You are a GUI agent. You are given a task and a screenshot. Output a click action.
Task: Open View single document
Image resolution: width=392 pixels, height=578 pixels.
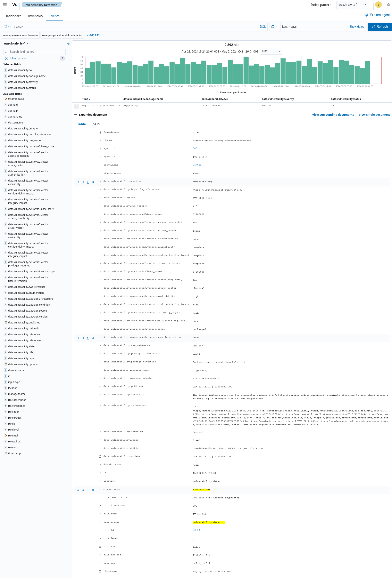click(x=374, y=115)
